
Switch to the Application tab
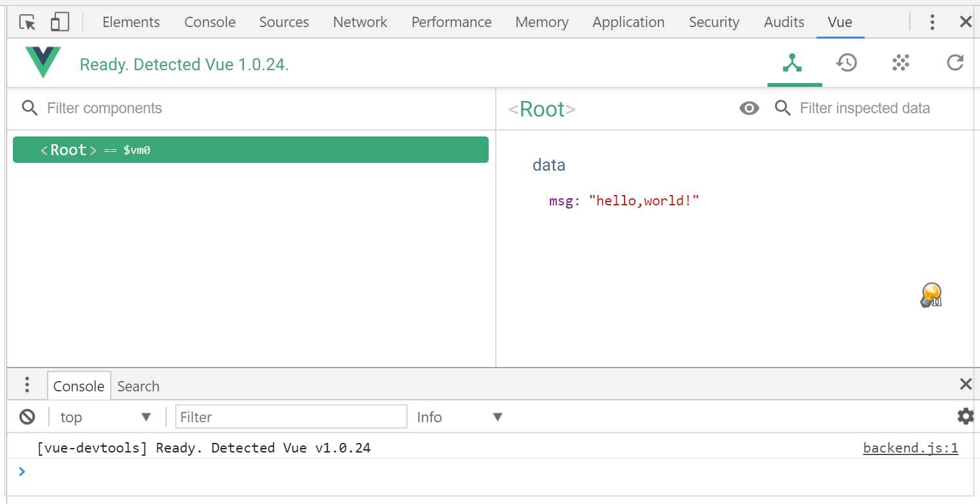[x=628, y=22]
